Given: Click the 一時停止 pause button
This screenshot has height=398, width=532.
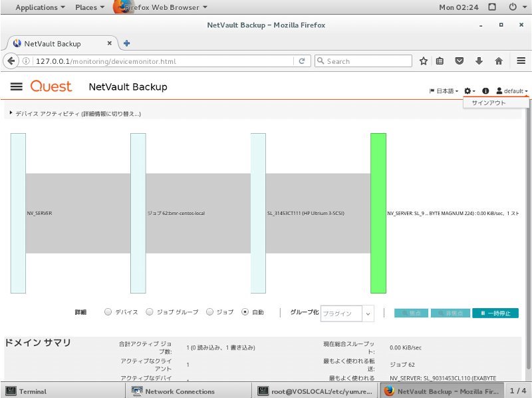Looking at the screenshot, I should pyautogui.click(x=495, y=313).
